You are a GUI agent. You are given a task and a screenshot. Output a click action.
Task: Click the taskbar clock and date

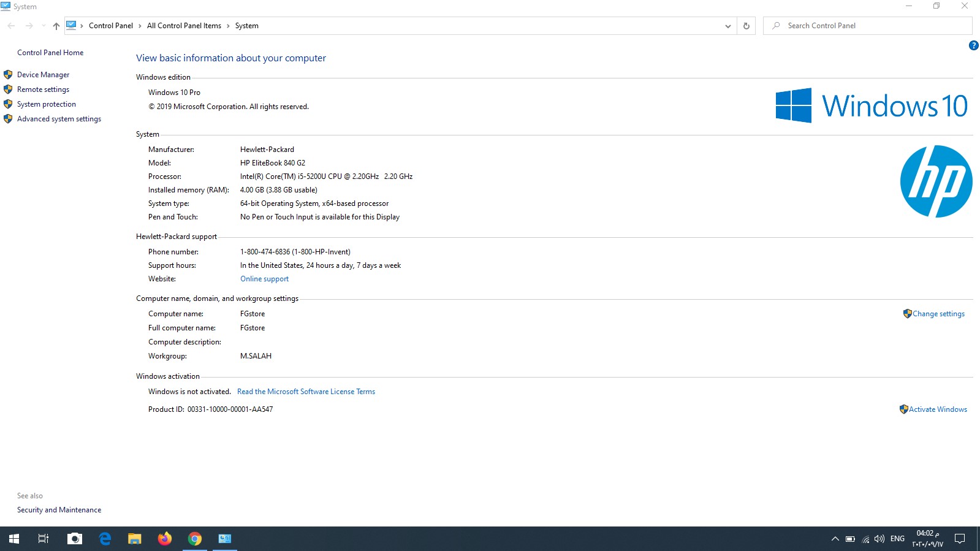click(x=927, y=539)
